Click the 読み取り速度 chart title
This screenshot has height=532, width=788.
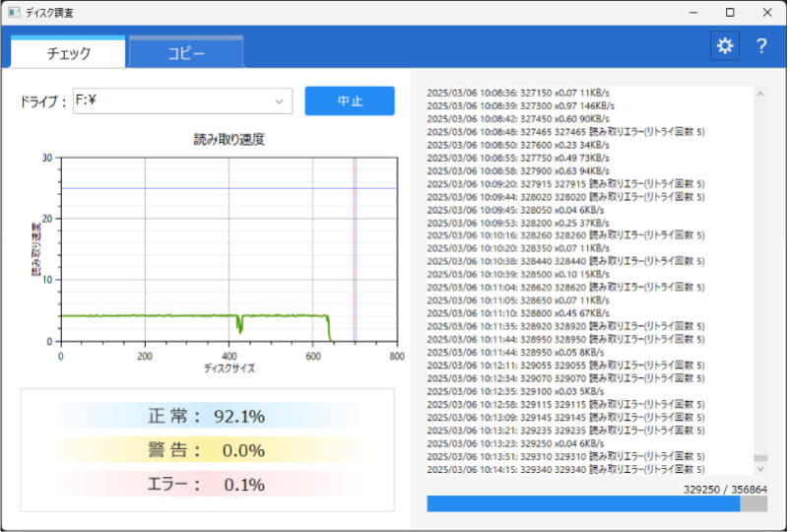[230, 139]
